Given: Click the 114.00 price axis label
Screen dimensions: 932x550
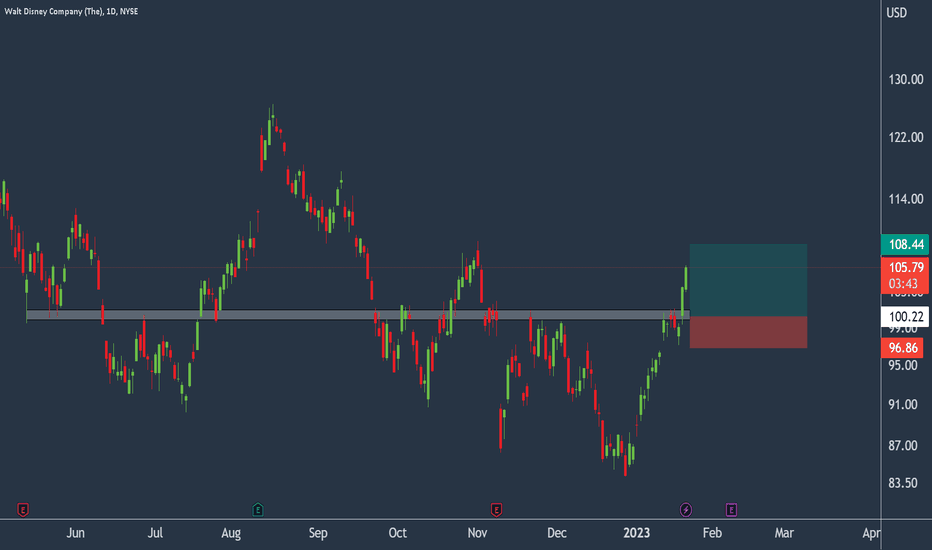Looking at the screenshot, I should 906,199.
